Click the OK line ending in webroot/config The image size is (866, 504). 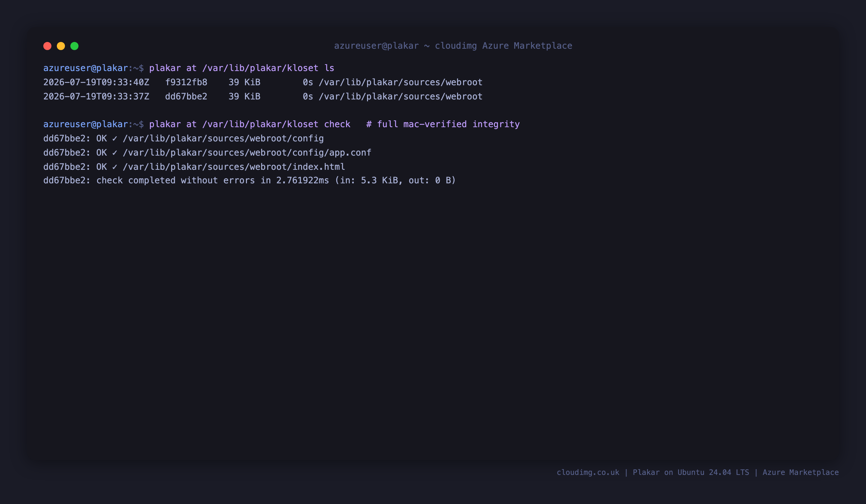point(183,138)
